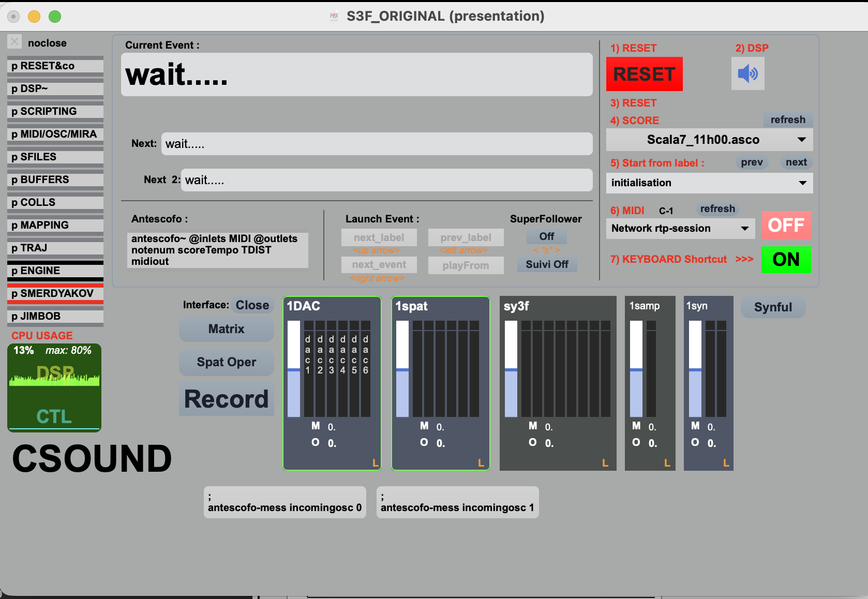The height and width of the screenshot is (599, 868).
Task: Click the next_label launch button
Action: coord(379,237)
